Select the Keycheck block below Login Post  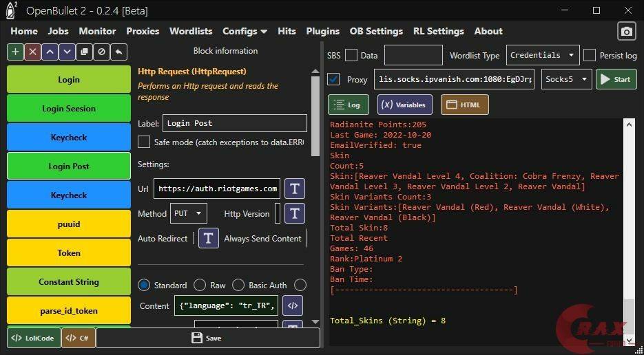tap(69, 195)
